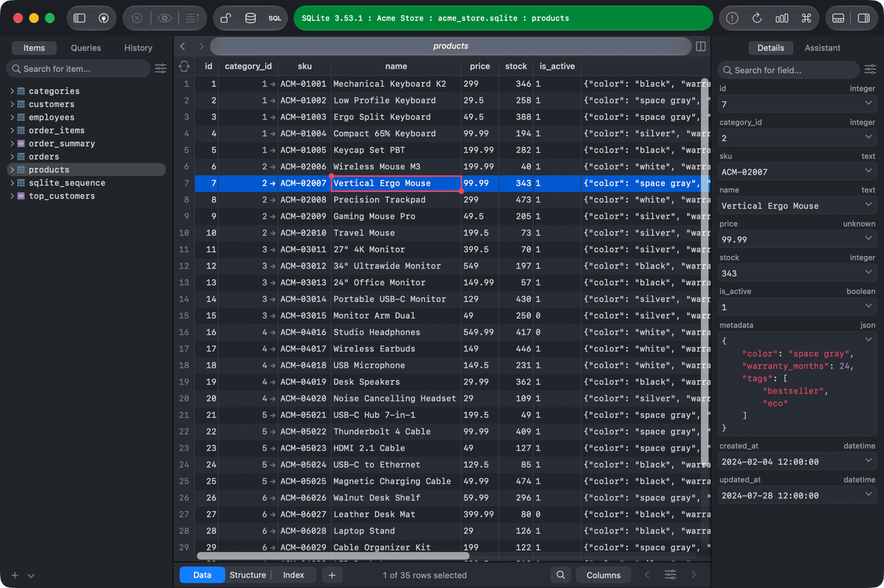Viewport: 884px width, 588px height.
Task: Click the Columns button
Action: [603, 575]
